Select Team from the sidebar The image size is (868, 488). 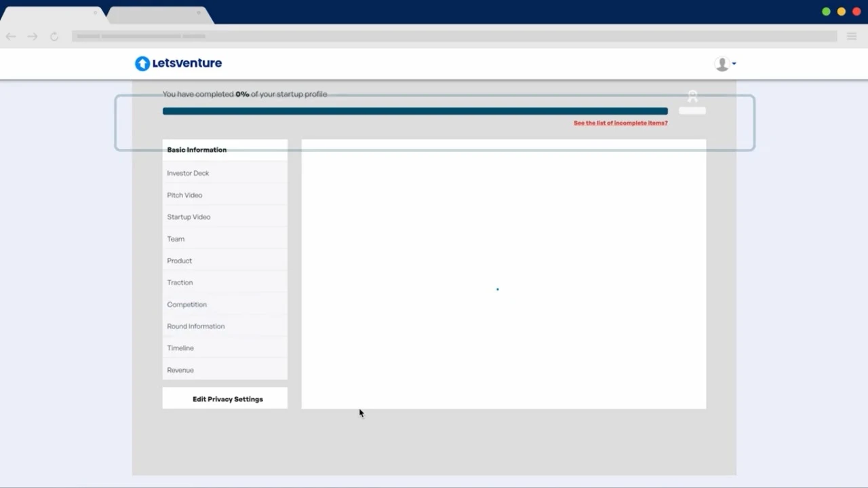tap(176, 239)
